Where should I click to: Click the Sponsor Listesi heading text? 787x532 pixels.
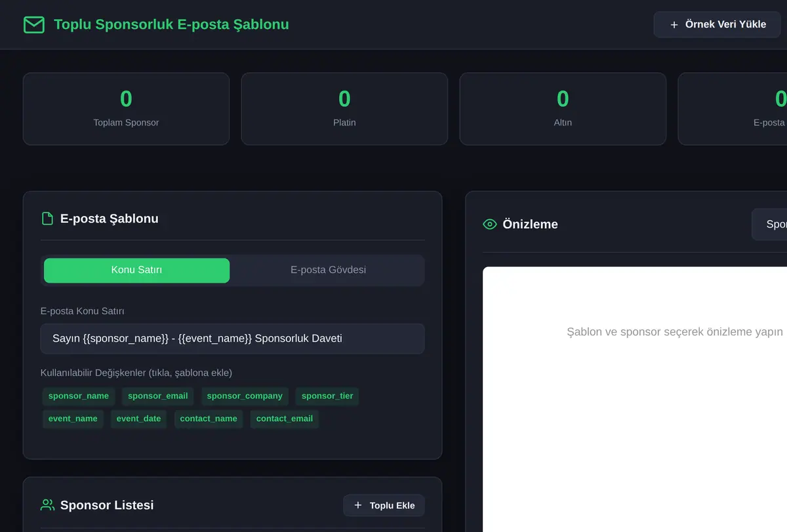coord(107,506)
